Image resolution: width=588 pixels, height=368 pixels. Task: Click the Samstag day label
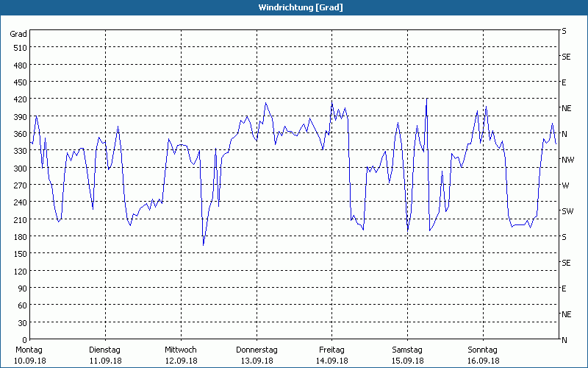pyautogui.click(x=407, y=350)
